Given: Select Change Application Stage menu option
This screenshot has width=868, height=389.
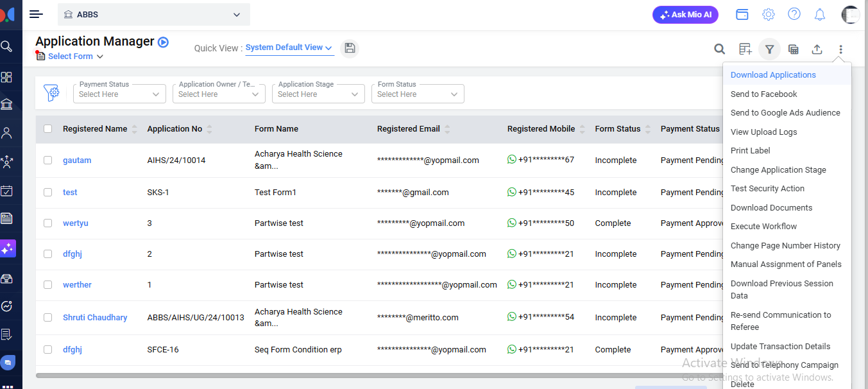Looking at the screenshot, I should pos(778,170).
